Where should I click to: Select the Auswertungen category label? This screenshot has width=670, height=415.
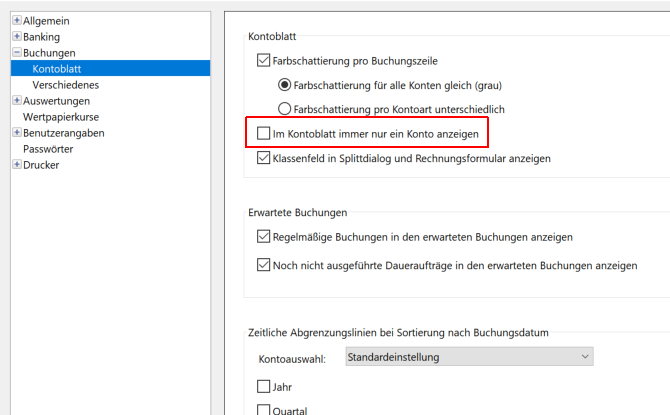[x=56, y=101]
